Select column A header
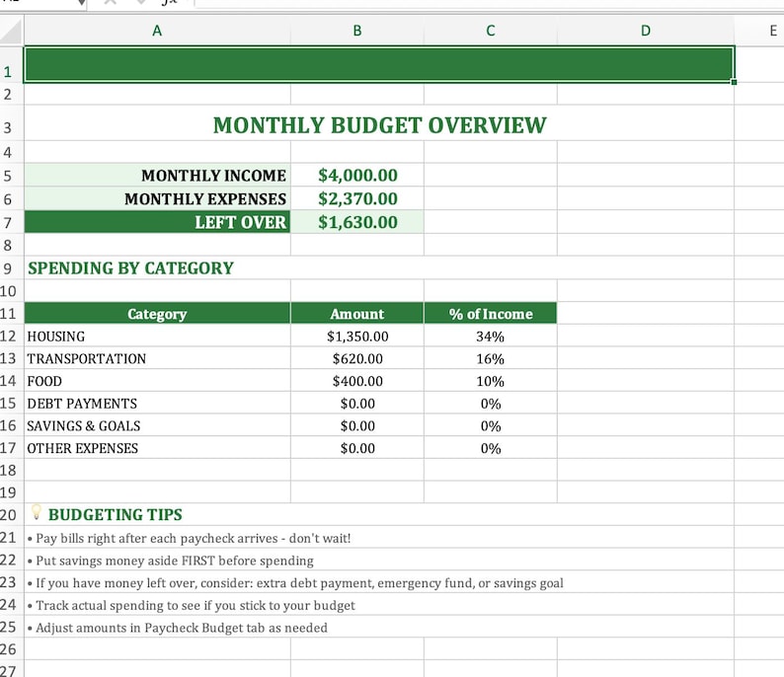This screenshot has height=677, width=784. tap(157, 31)
